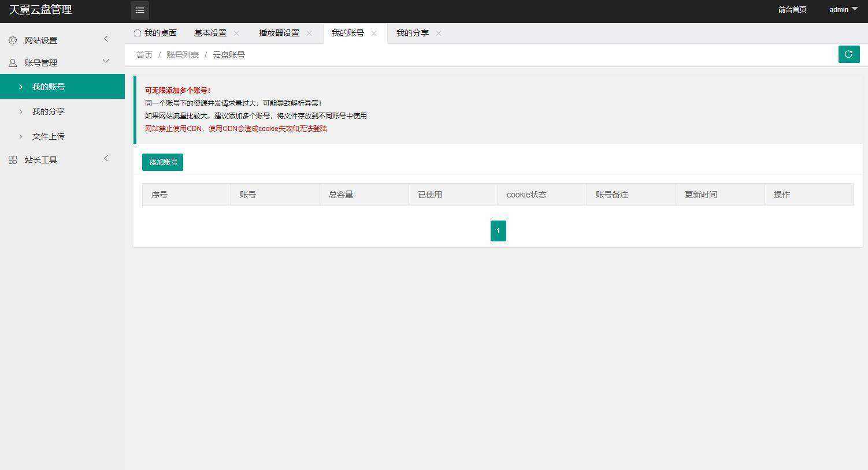Screen dimensions: 868x470
Task: Switch to the 基本设置 tab
Action: click(210, 33)
